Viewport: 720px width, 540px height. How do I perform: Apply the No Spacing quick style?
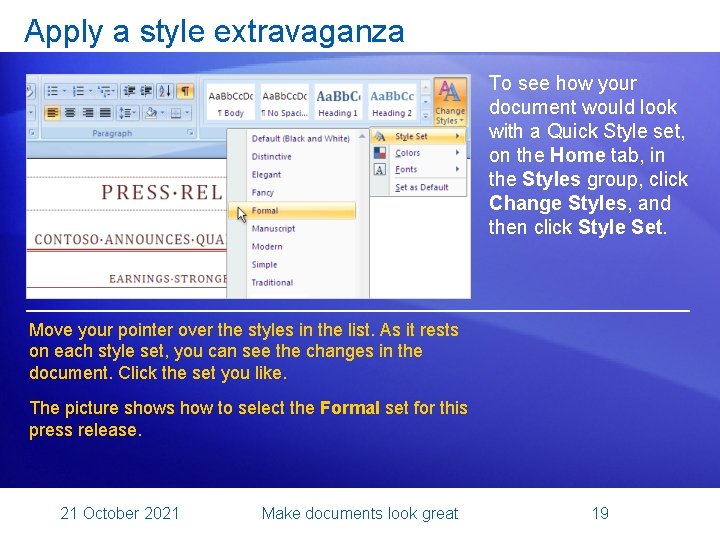(x=285, y=102)
